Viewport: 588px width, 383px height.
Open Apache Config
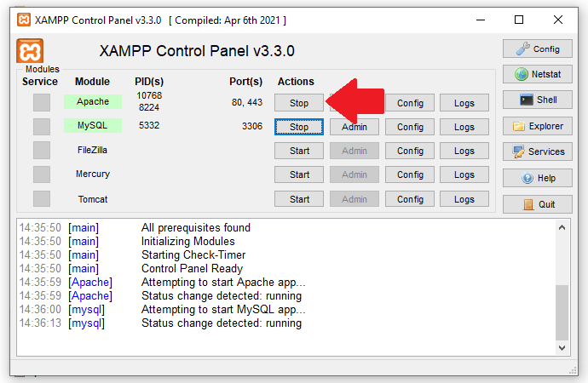pyautogui.click(x=410, y=103)
